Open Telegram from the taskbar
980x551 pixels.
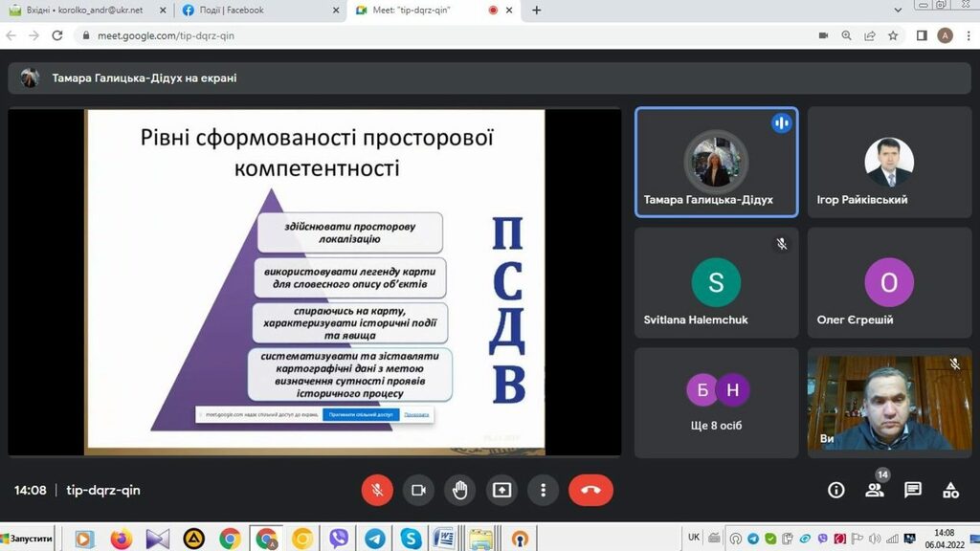(x=375, y=539)
